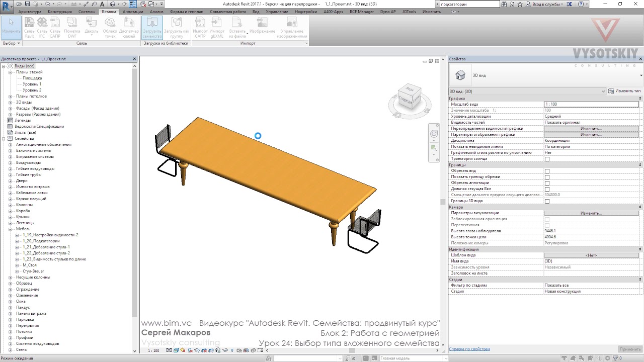Open the Системы ribbon tab
The image size is (644, 362).
coord(87,12)
